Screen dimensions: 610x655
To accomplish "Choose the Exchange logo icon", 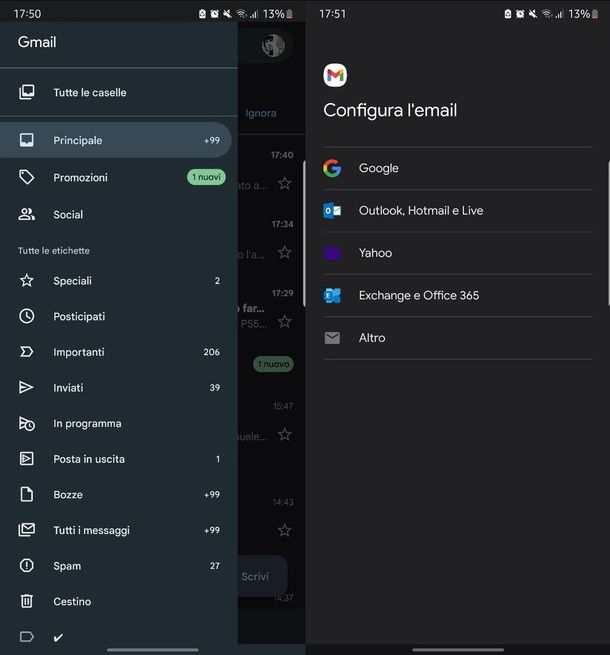I will click(332, 295).
